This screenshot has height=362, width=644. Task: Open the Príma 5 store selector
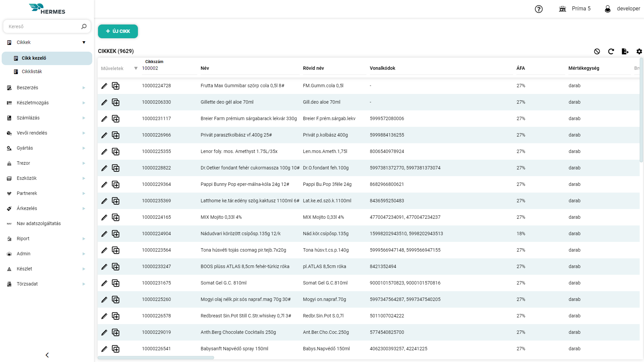click(x=575, y=9)
